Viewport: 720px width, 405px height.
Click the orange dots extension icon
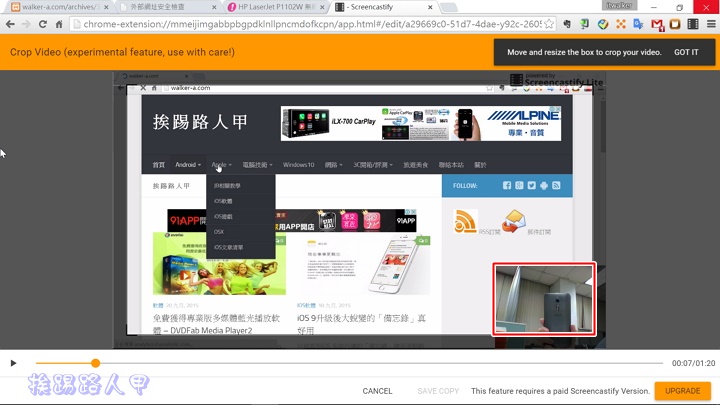pyautogui.click(x=621, y=24)
